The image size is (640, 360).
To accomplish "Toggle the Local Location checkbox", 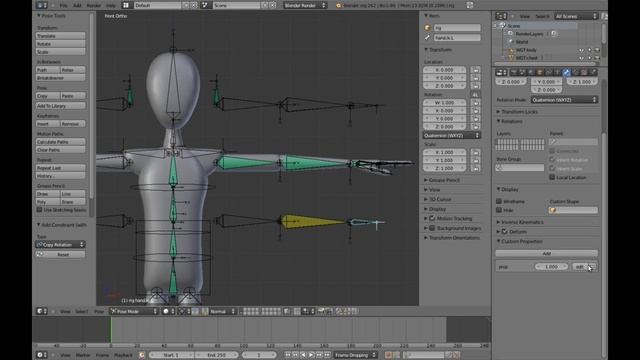I will [552, 177].
